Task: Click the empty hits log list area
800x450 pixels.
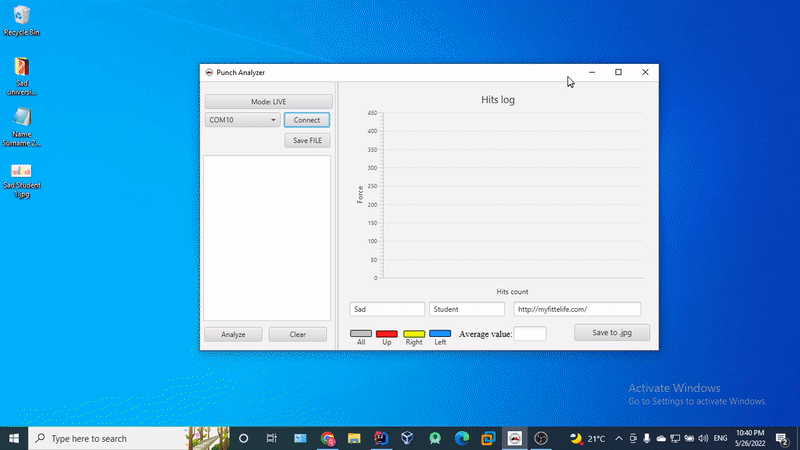Action: point(267,238)
